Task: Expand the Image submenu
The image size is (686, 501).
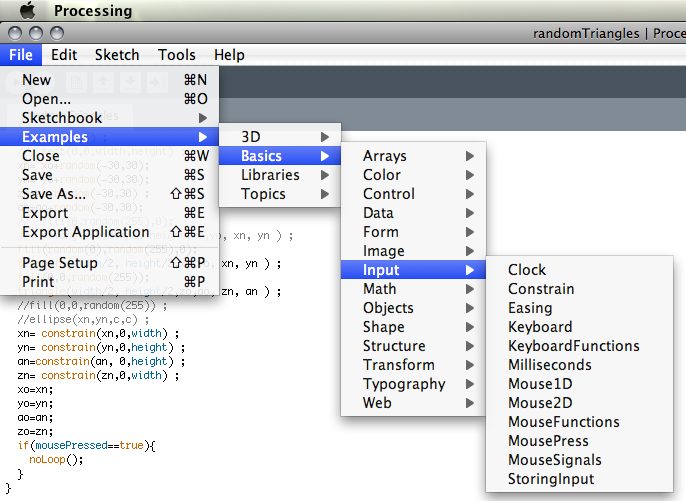Action: click(413, 251)
